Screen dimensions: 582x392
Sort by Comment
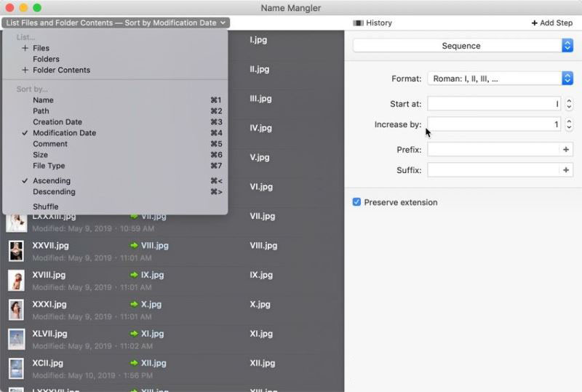pyautogui.click(x=115, y=144)
